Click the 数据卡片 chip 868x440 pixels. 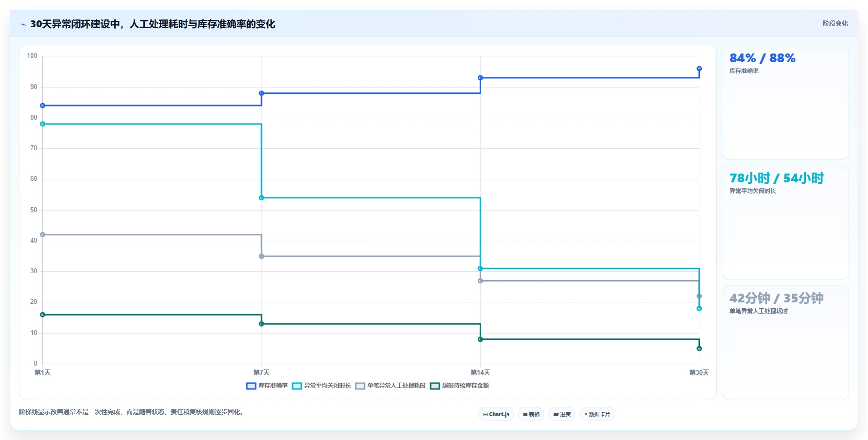pos(597,414)
